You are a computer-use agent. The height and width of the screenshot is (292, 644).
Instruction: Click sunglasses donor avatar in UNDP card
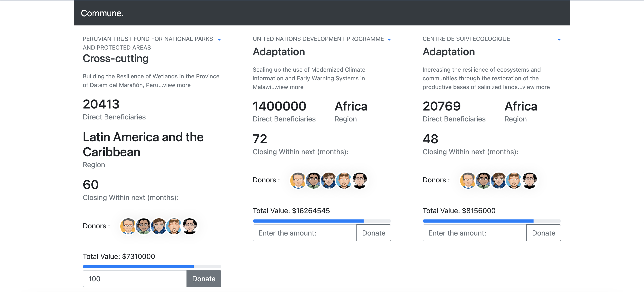[344, 180]
